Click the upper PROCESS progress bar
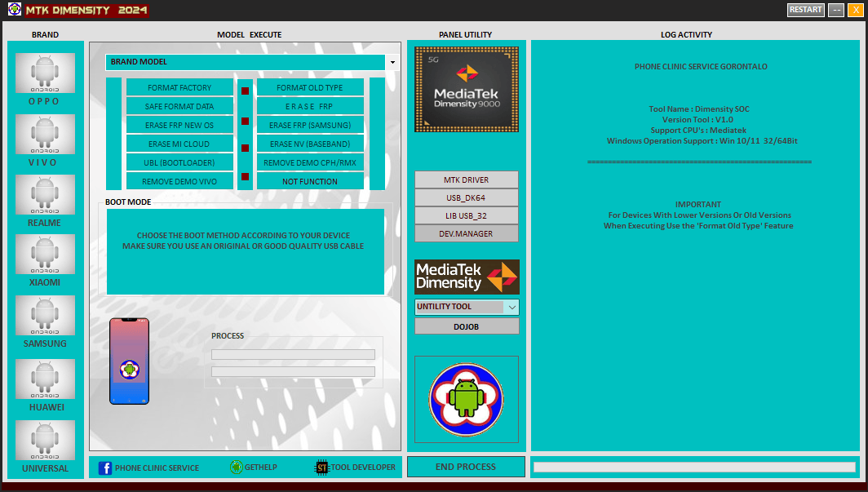Screen dimensions: 868x492 point(293,353)
